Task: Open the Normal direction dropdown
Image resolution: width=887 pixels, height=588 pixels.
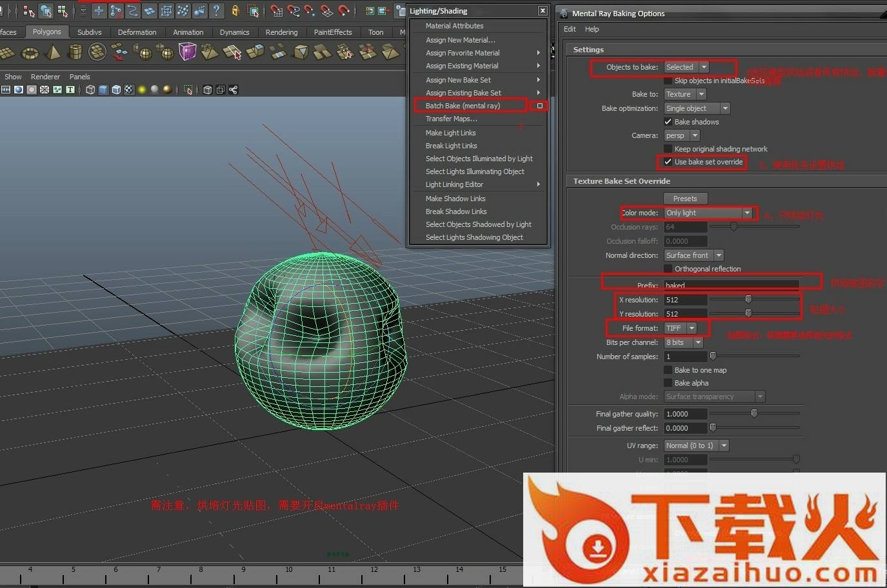Action: [693, 255]
